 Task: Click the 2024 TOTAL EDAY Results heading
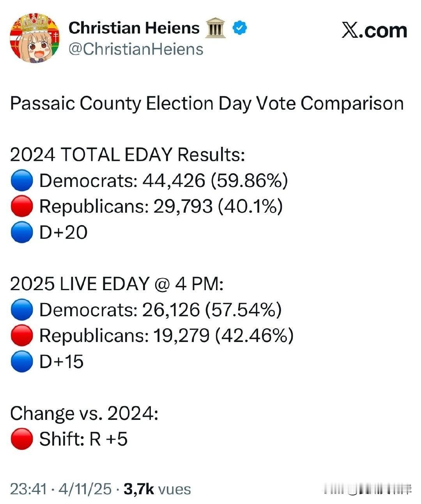[x=127, y=155]
